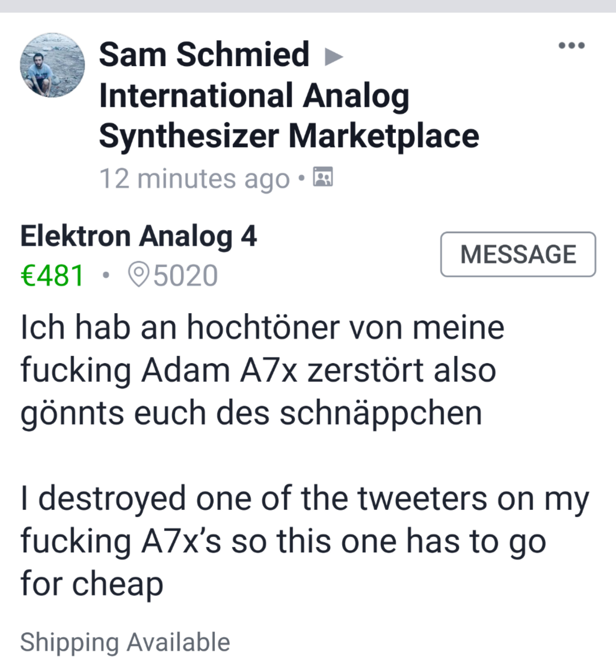
Task: Click the "Shipping Available" label
Action: tap(125, 642)
